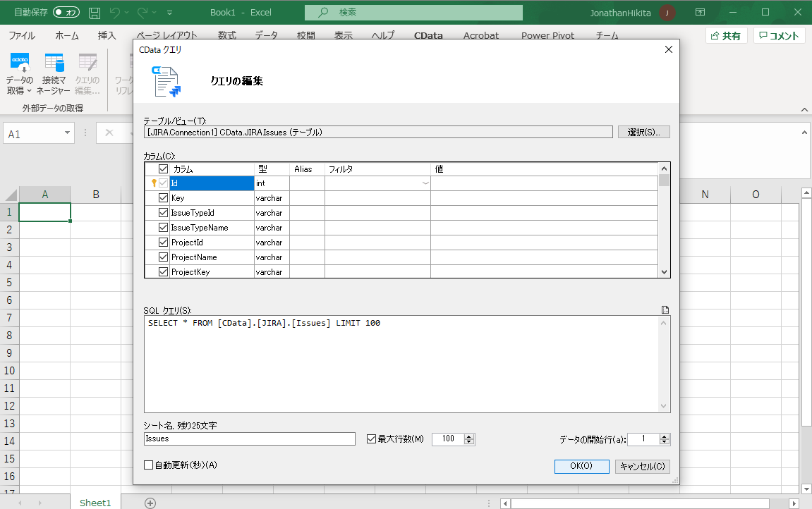Uncheck the IssueTypeName column checkbox
Image resolution: width=812 pixels, height=509 pixels.
163,228
